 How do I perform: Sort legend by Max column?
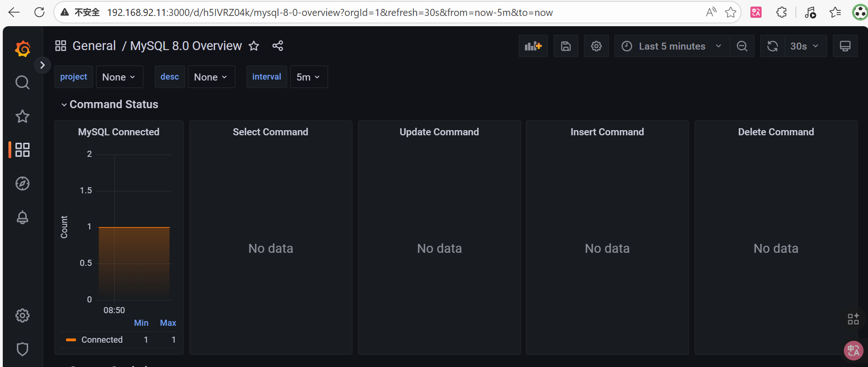(168, 323)
